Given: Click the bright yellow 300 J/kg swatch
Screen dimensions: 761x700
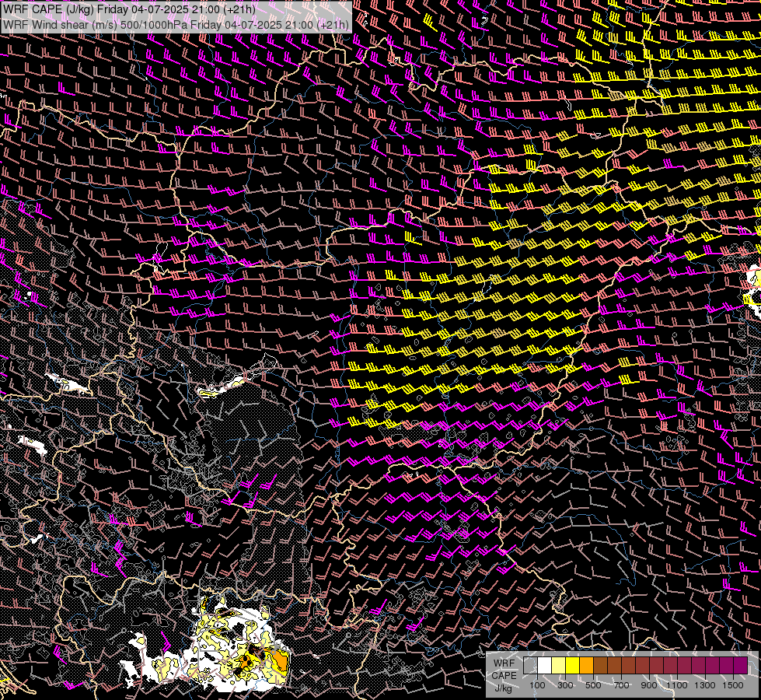Looking at the screenshot, I should click(x=573, y=666).
